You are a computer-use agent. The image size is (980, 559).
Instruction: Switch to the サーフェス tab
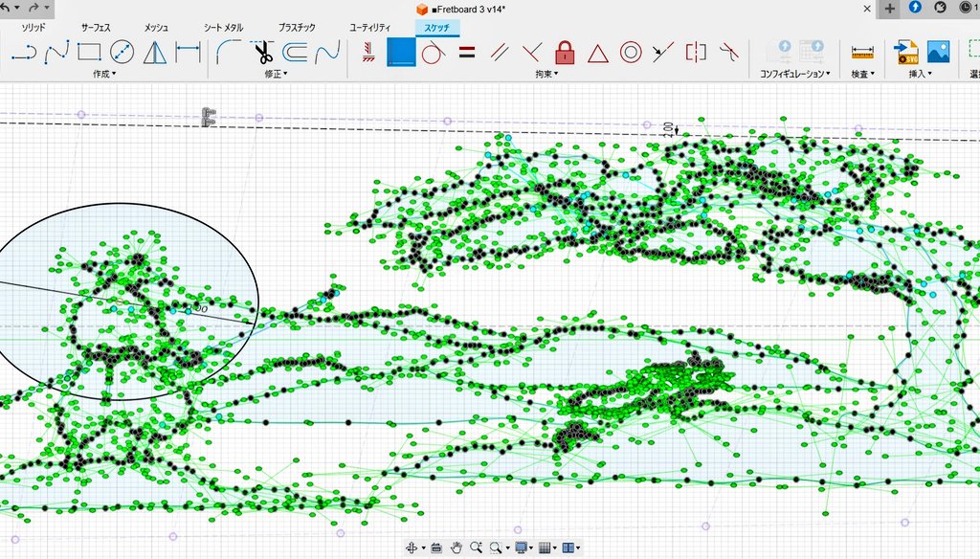click(96, 28)
